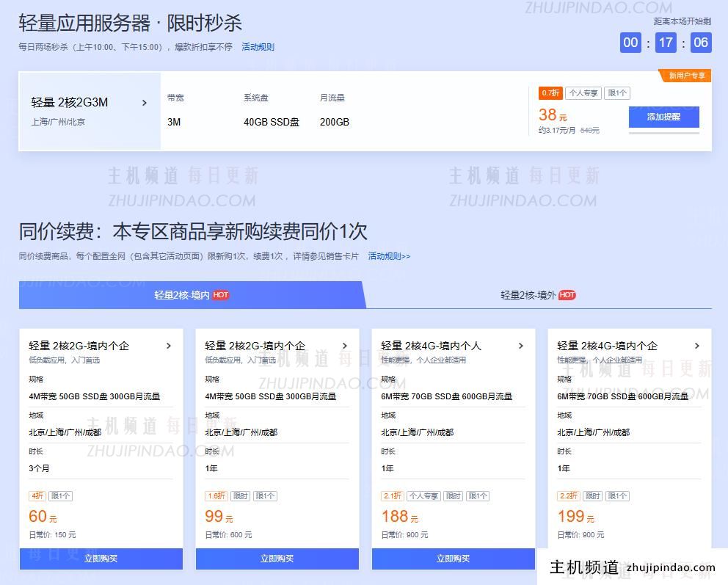The height and width of the screenshot is (585, 728).
Task: Expand the 轻量 2核2G3M flash sale chevron
Action: pos(144,103)
